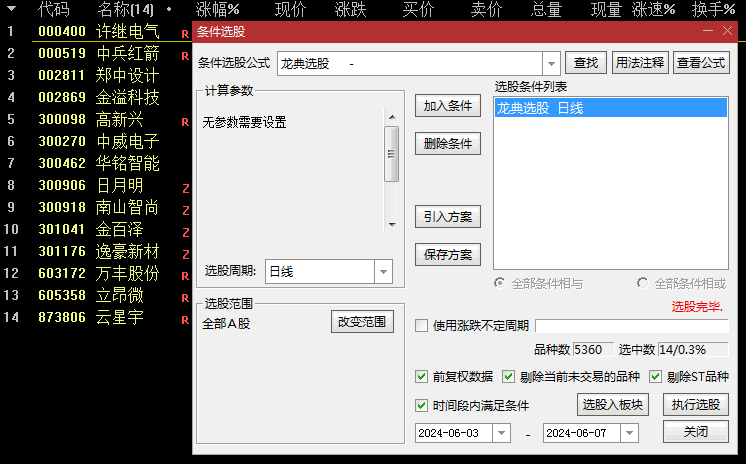The height and width of the screenshot is (464, 746).
Task: Click 保存方案 button
Action: click(448, 255)
